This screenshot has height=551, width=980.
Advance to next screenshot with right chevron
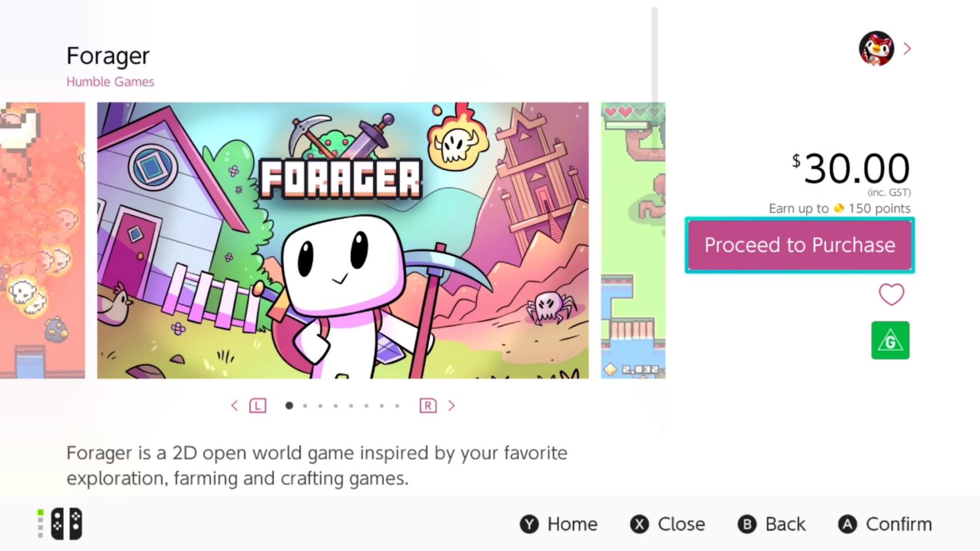coord(452,406)
